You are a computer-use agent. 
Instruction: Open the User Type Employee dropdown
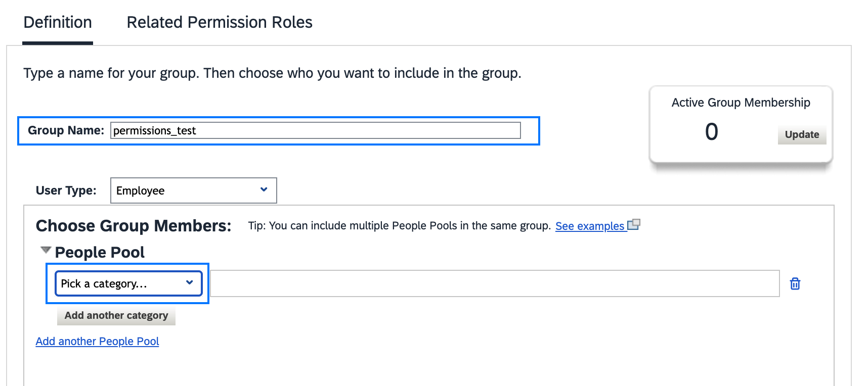(x=193, y=190)
